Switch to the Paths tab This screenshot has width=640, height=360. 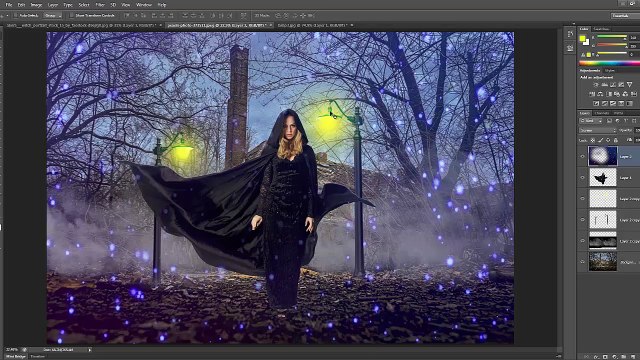click(618, 113)
